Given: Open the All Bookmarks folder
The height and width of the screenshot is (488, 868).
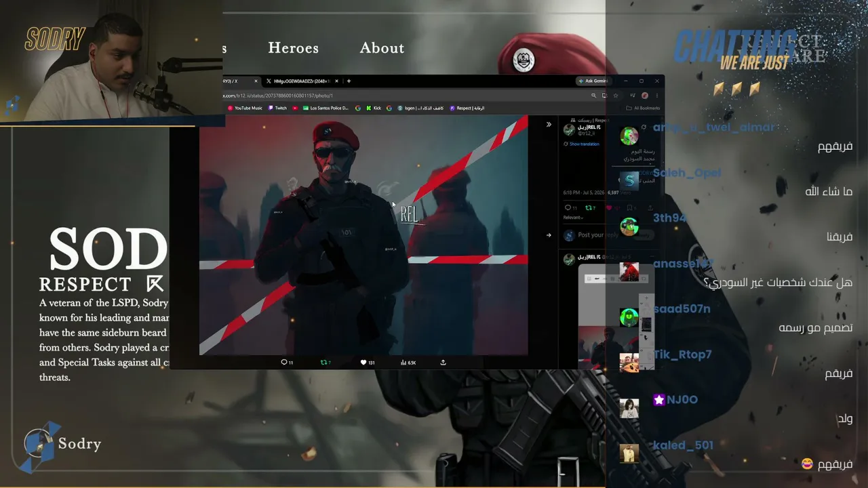Looking at the screenshot, I should point(644,108).
